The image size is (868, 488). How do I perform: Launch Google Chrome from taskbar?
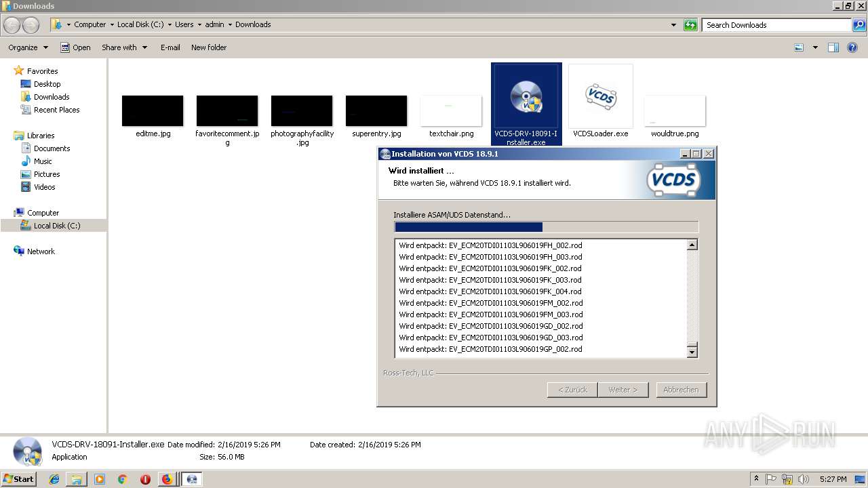tap(122, 479)
